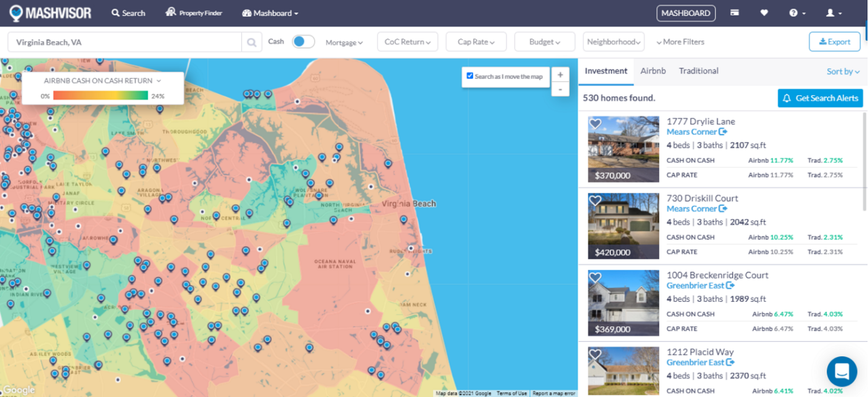Favorite the 730 Driskill Court listing

click(595, 201)
